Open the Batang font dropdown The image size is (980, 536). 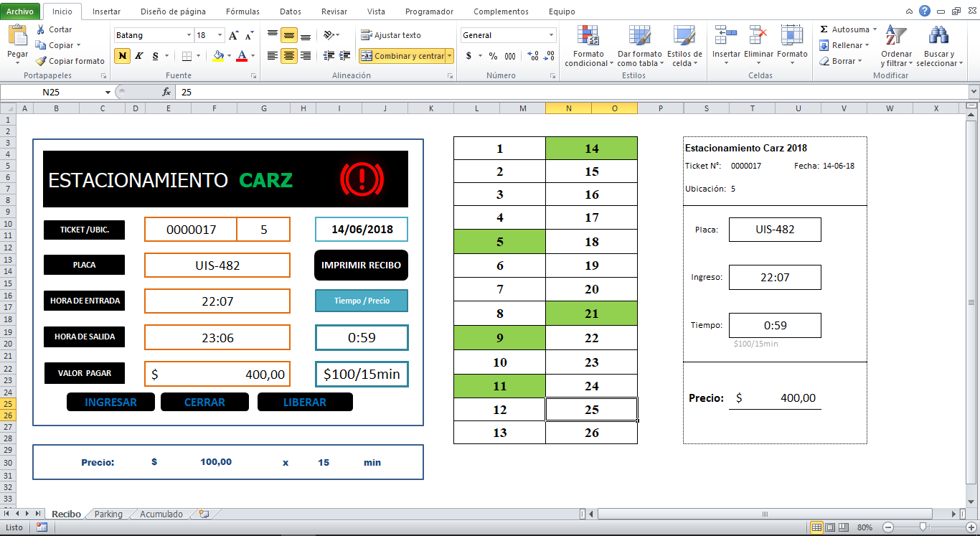(x=189, y=34)
